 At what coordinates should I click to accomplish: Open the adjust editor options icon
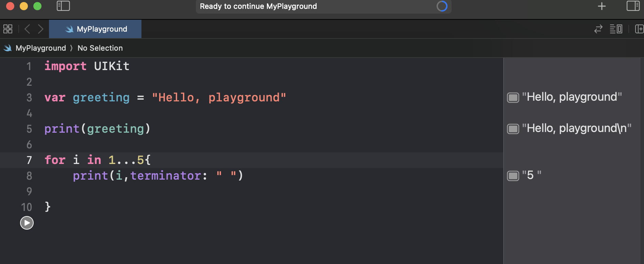616,29
